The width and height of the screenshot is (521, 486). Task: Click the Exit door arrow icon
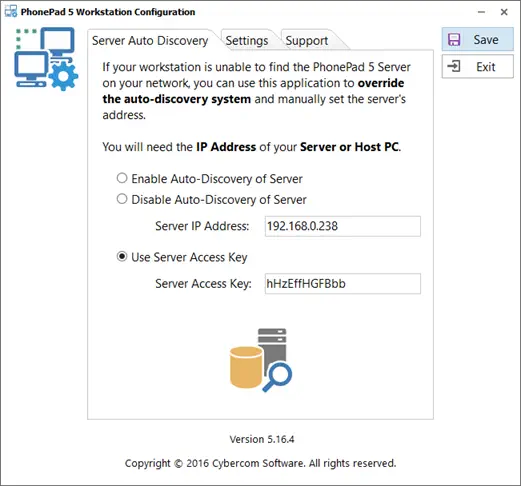[x=454, y=66]
